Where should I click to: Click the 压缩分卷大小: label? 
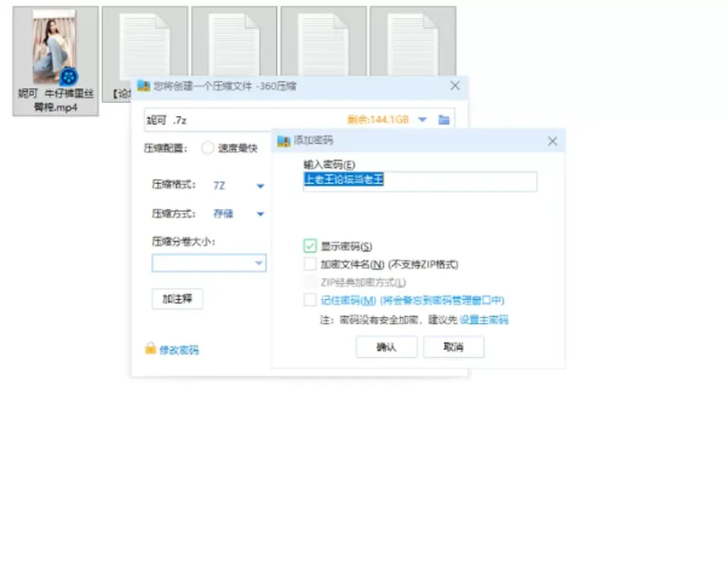[x=184, y=241]
